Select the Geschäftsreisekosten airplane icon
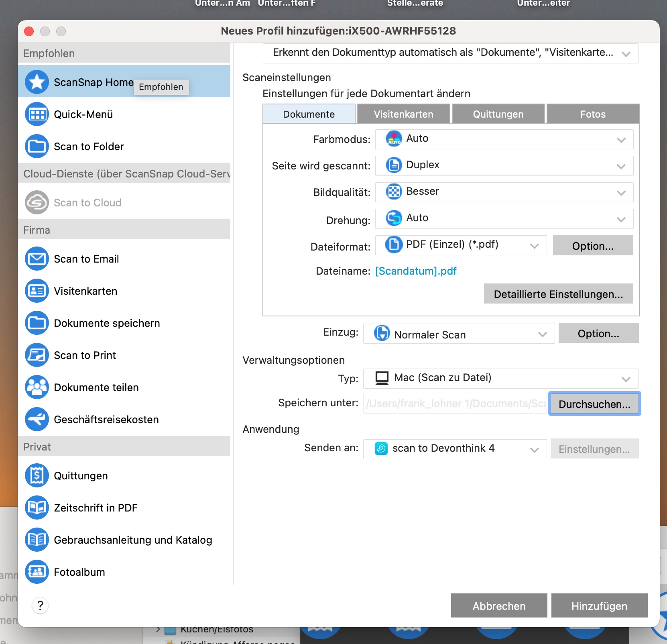667x644 pixels. (37, 420)
